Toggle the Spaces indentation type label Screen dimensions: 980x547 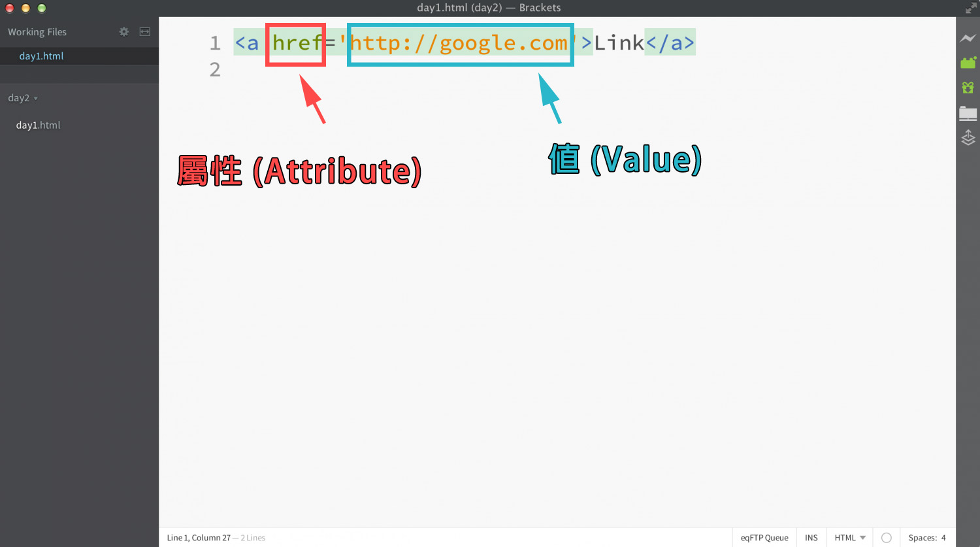pyautogui.click(x=922, y=538)
